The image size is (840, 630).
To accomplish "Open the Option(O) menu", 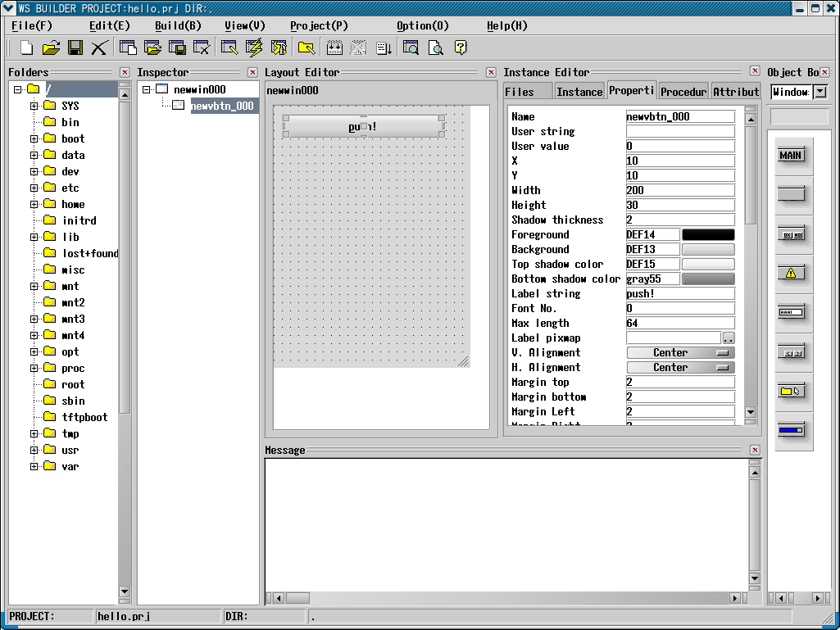I will point(423,25).
